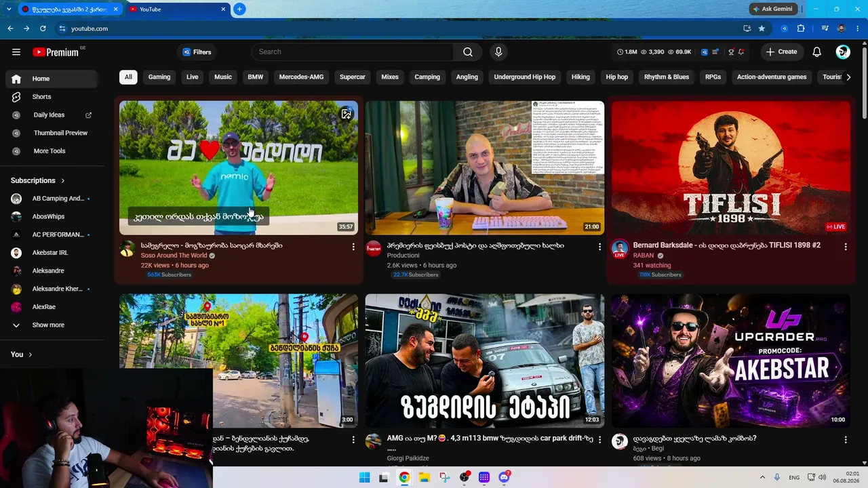The height and width of the screenshot is (488, 868).
Task: Open the Soso Around The World channel link
Action: [x=174, y=256]
